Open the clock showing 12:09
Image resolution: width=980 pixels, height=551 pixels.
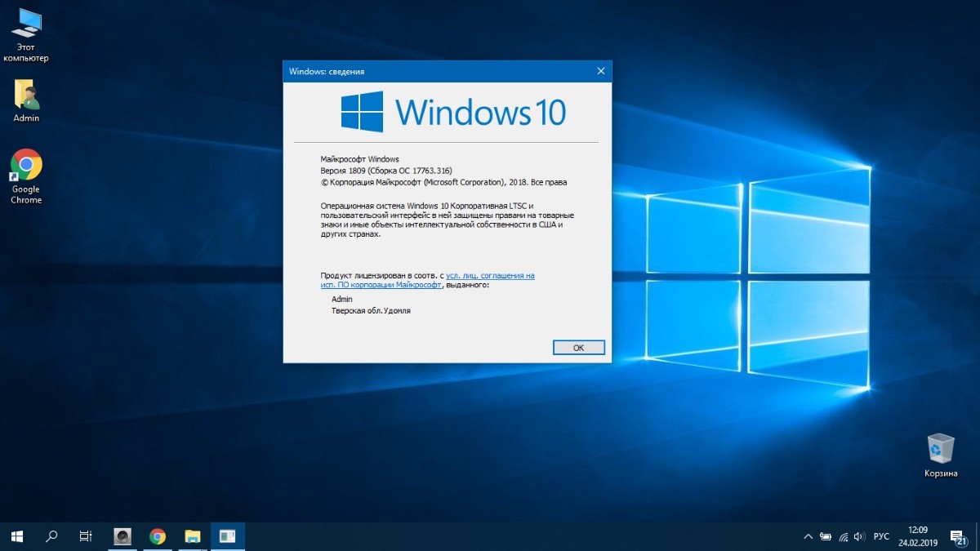[x=918, y=536]
